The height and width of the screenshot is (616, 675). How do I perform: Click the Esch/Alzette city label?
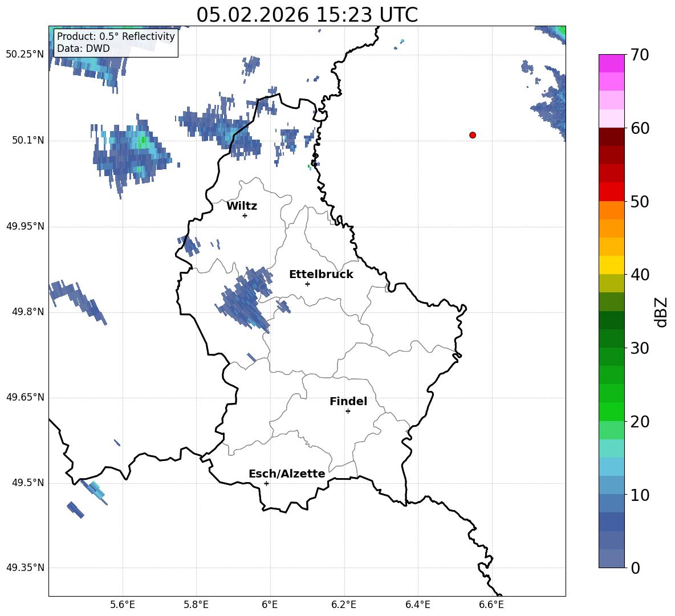click(287, 474)
